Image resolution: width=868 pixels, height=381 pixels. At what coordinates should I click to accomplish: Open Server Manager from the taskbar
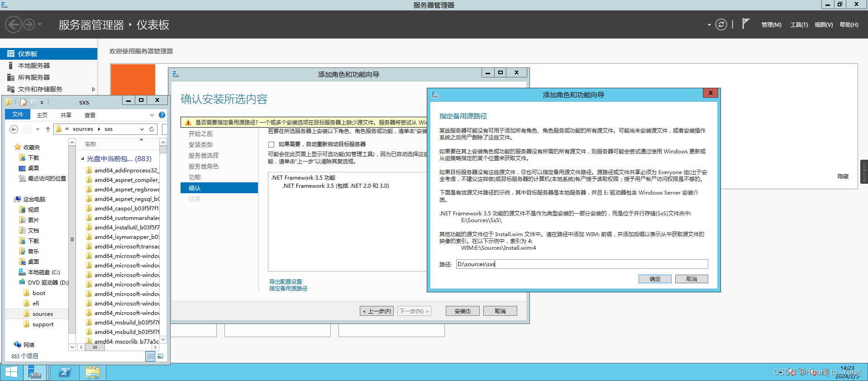(35, 372)
